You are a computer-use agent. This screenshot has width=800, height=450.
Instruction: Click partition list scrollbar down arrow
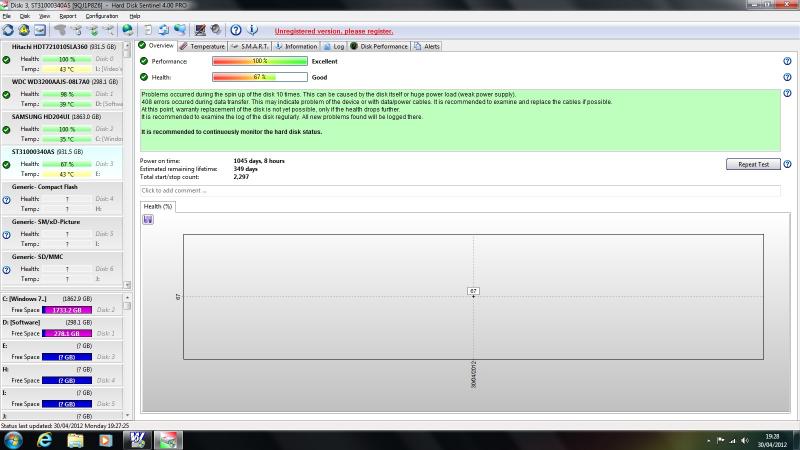tap(127, 415)
